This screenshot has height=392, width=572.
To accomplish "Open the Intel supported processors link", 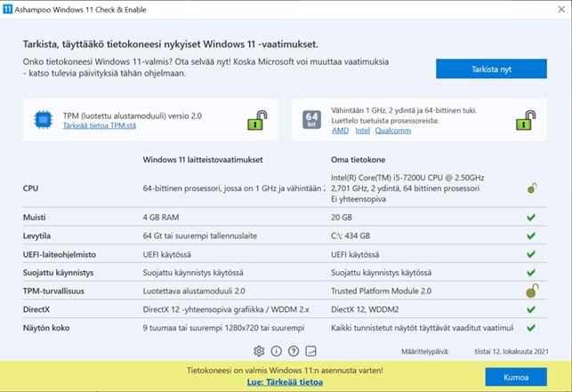I will (363, 131).
